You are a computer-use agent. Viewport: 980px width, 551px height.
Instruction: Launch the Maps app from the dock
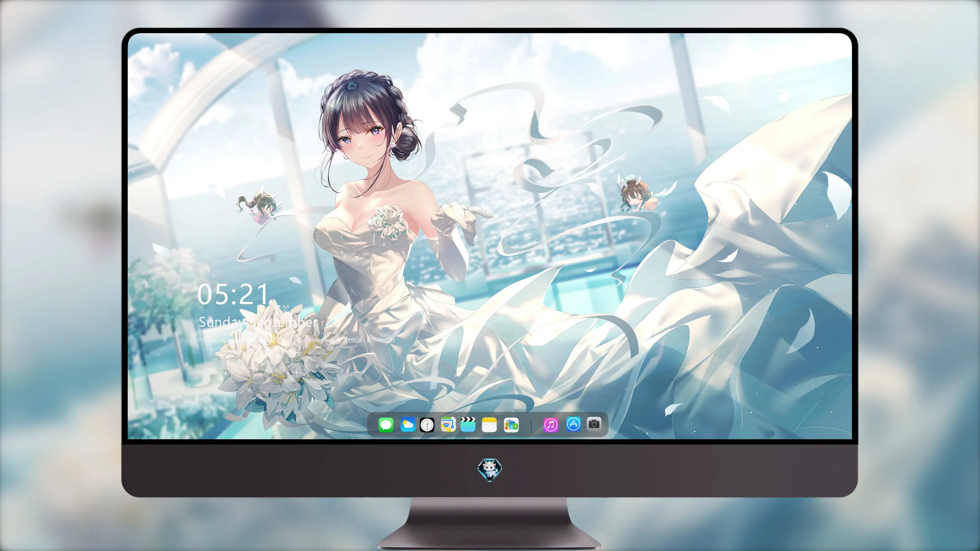pyautogui.click(x=448, y=425)
